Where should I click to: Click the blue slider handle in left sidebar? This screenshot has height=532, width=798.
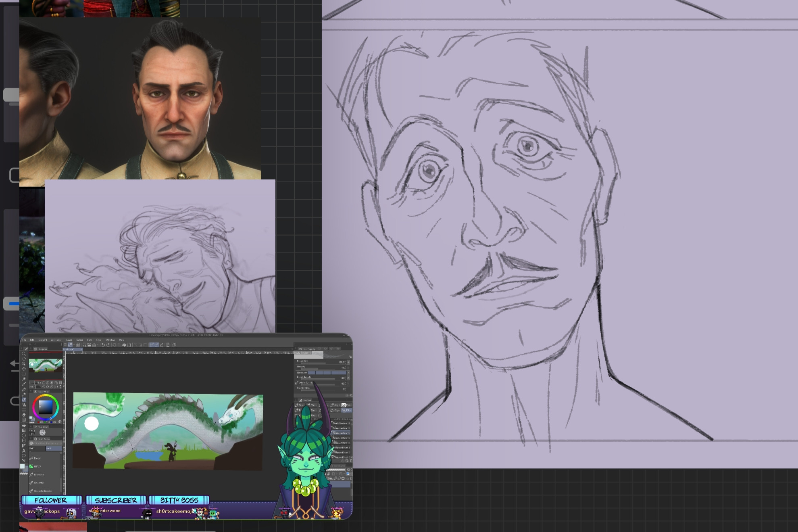click(12, 303)
